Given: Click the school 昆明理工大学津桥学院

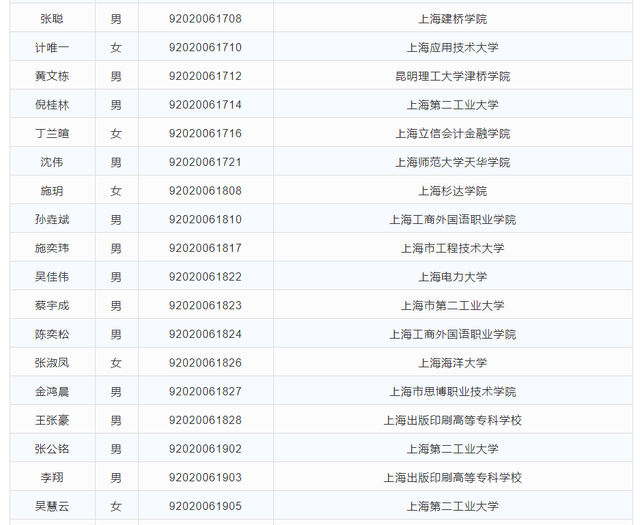Looking at the screenshot, I should point(453,76).
